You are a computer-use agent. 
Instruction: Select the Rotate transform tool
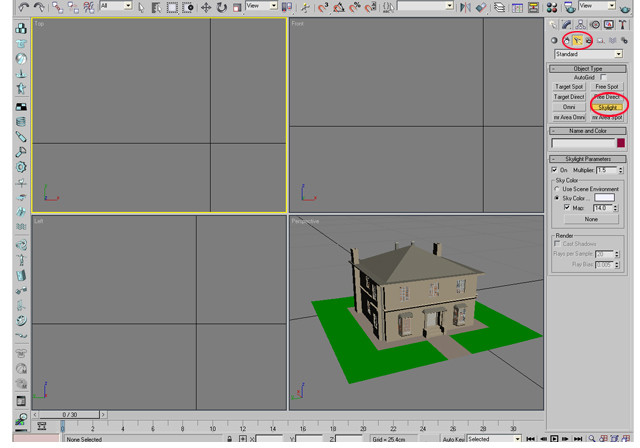pos(221,7)
